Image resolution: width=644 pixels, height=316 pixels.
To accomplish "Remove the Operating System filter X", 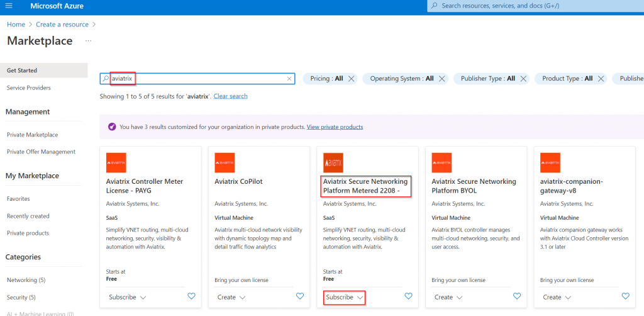I will (442, 79).
